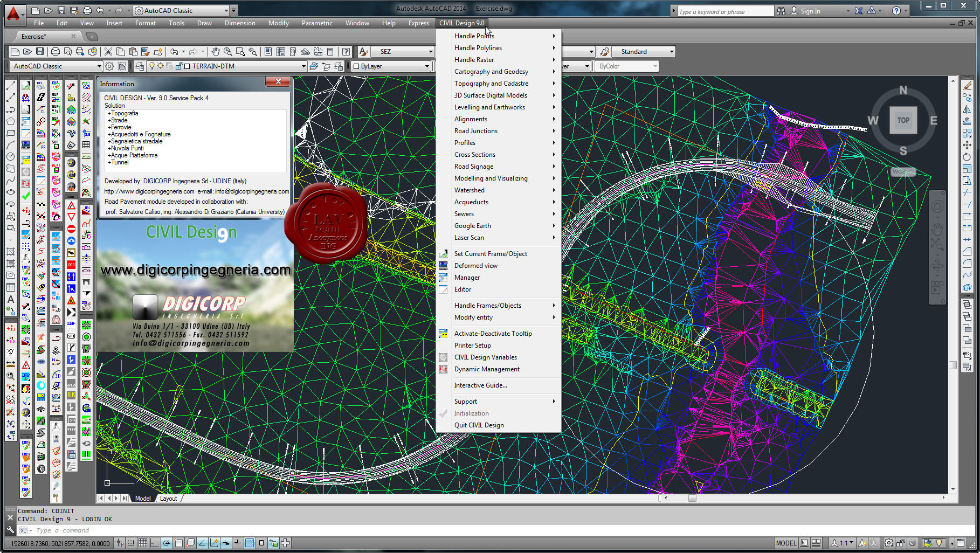The height and width of the screenshot is (553, 980).
Task: Click the Zoom Window tool icon
Action: (x=240, y=52)
